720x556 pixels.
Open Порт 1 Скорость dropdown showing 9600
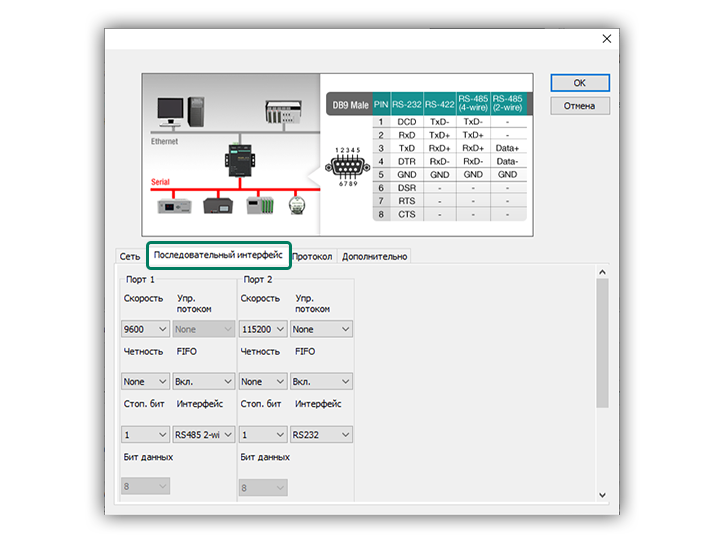pos(145,329)
